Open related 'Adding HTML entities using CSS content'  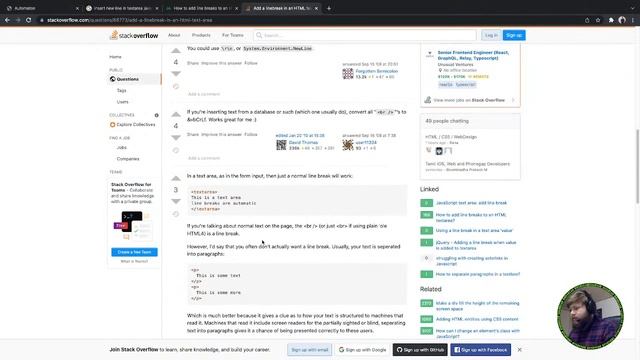477,319
